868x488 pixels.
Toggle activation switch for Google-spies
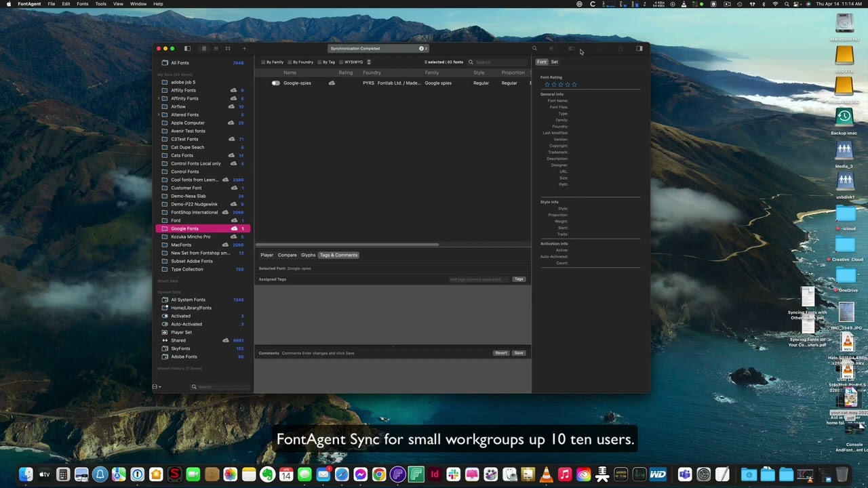275,83
